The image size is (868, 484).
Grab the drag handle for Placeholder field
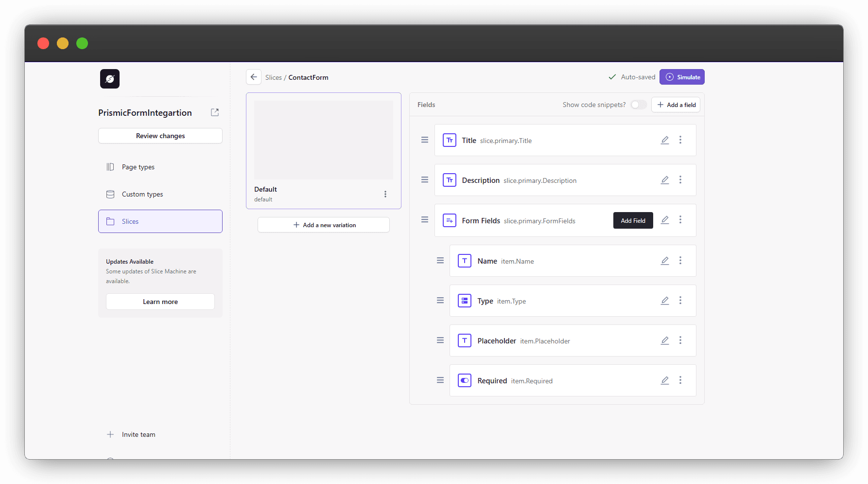coord(440,341)
